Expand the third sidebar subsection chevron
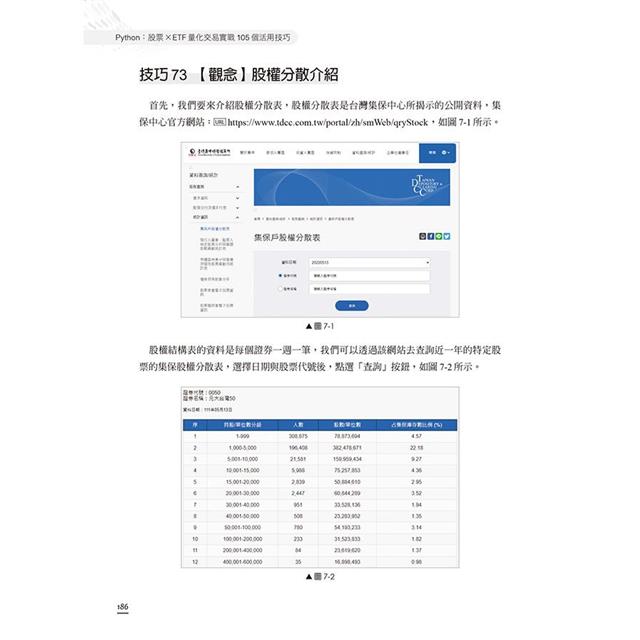640x640 pixels. click(238, 208)
